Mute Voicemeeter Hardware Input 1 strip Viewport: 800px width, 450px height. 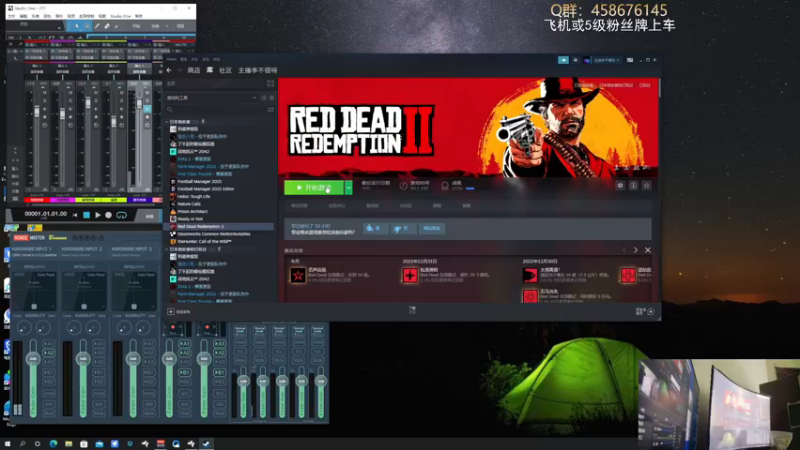(48, 413)
